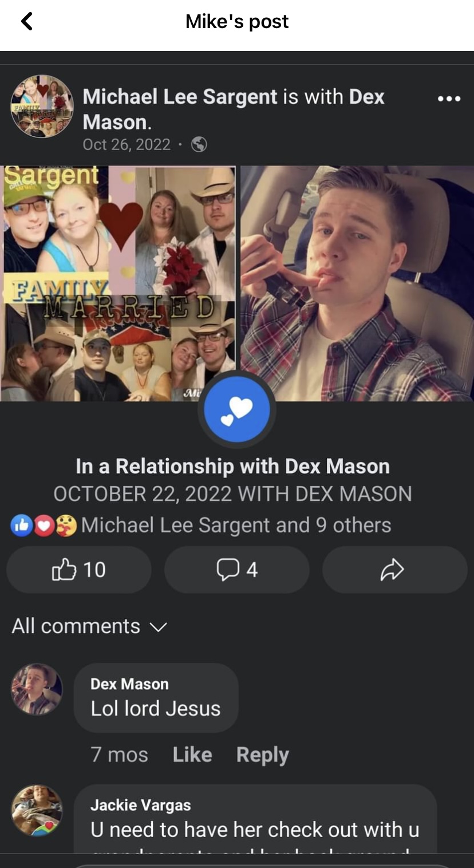Like the post with thumbs-up button
This screenshot has width=474, height=868.
79,570
